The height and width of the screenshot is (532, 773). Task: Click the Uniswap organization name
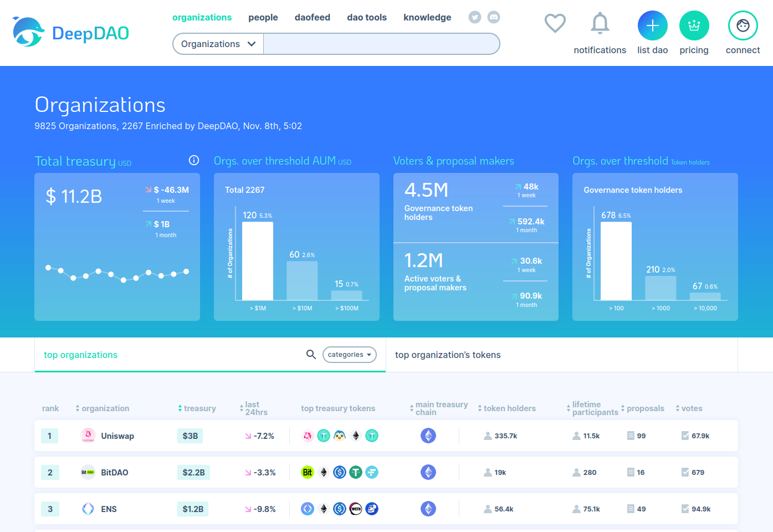pyautogui.click(x=117, y=436)
